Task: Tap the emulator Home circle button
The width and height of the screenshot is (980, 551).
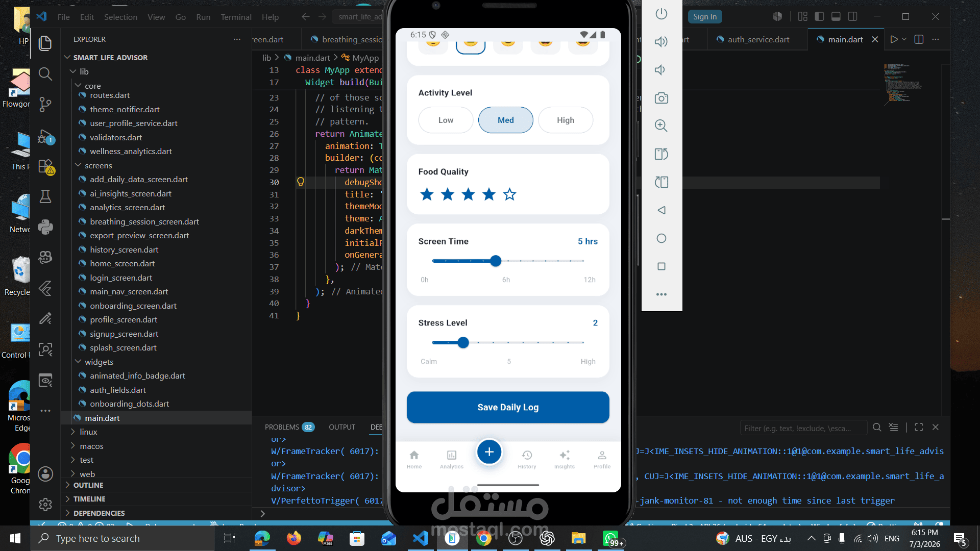Action: [x=661, y=238]
